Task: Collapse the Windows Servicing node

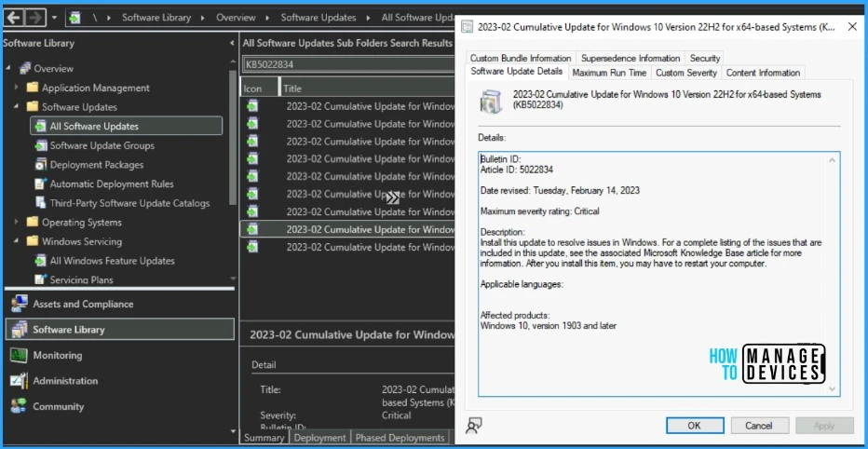Action: click(x=17, y=241)
